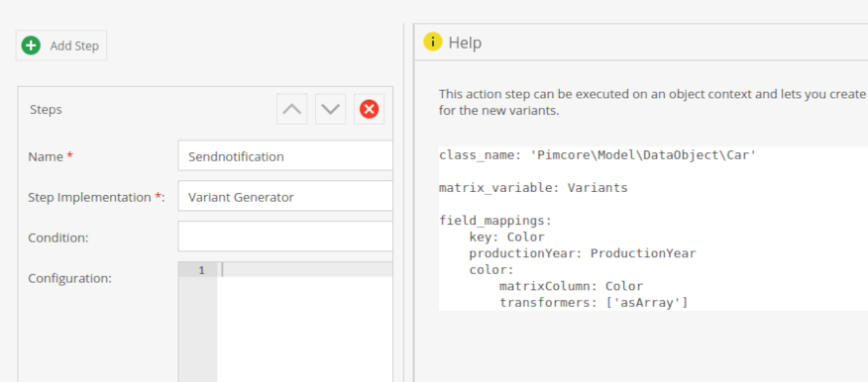Click the 'Condition:' label

click(58, 238)
